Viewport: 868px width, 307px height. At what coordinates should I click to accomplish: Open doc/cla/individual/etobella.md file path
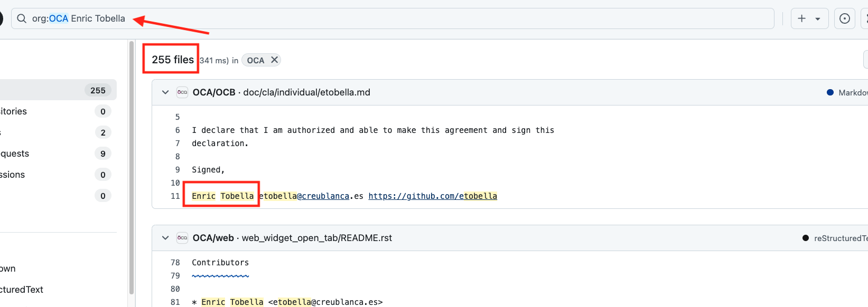(306, 92)
